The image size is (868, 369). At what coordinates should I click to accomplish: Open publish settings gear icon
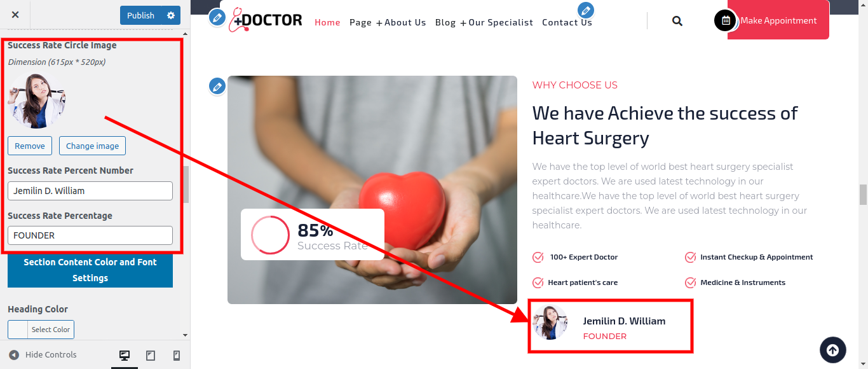(x=170, y=15)
